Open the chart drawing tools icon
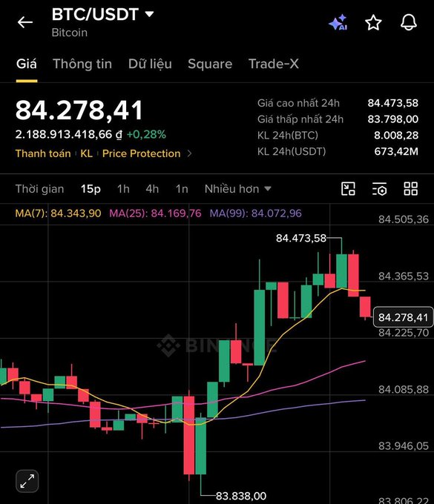434x504 pixels. pos(348,189)
